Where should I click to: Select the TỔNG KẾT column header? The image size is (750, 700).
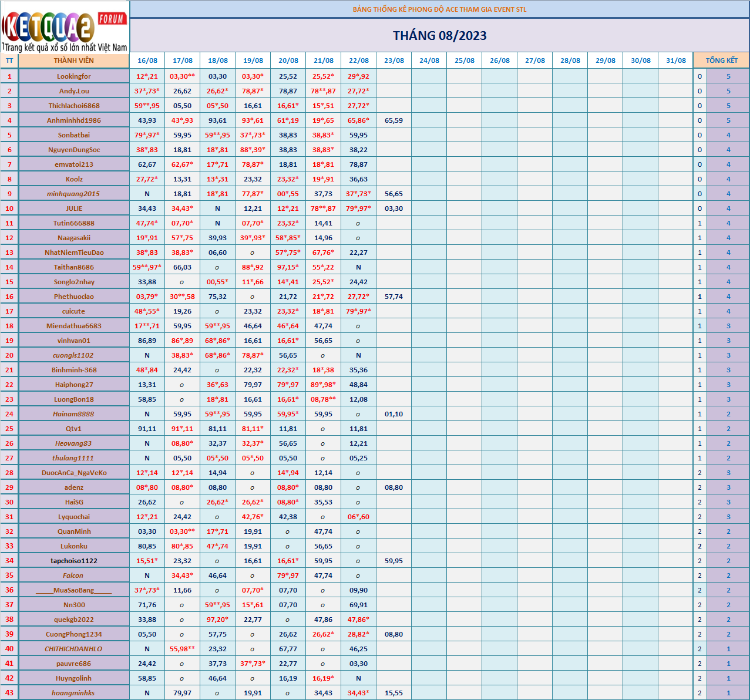click(x=721, y=60)
